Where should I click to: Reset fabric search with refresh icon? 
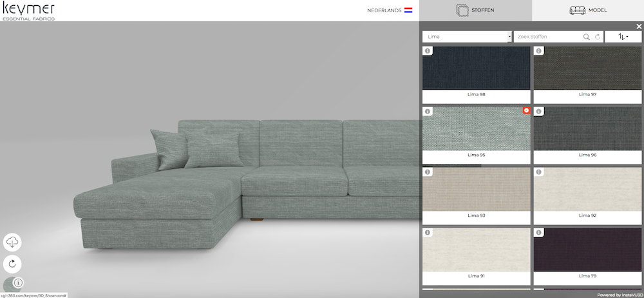click(x=598, y=37)
